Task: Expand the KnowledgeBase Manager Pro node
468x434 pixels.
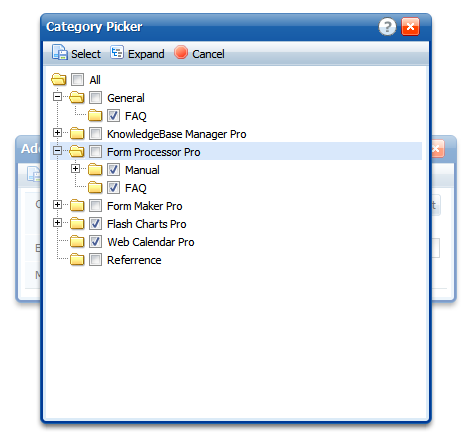Action: tap(57, 133)
